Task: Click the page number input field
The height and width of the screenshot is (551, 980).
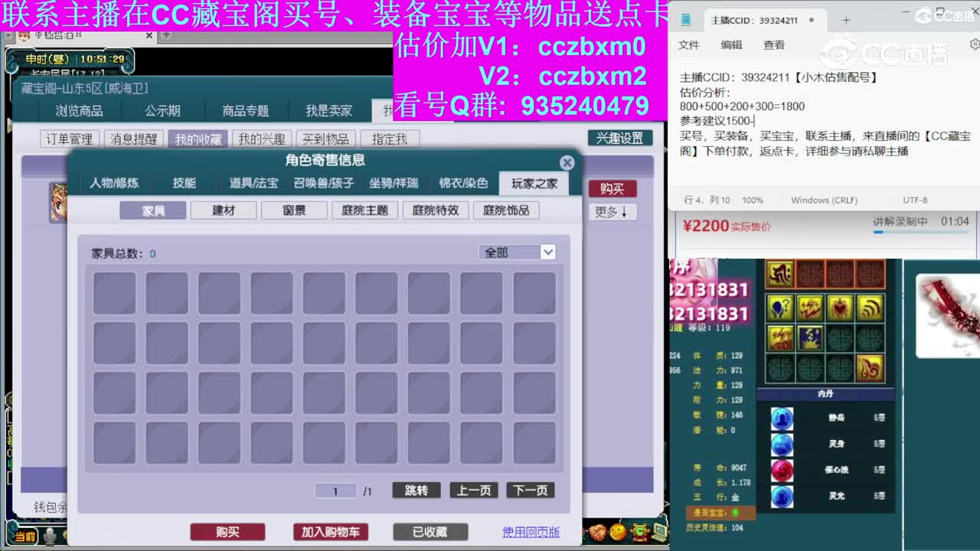Action: (335, 491)
